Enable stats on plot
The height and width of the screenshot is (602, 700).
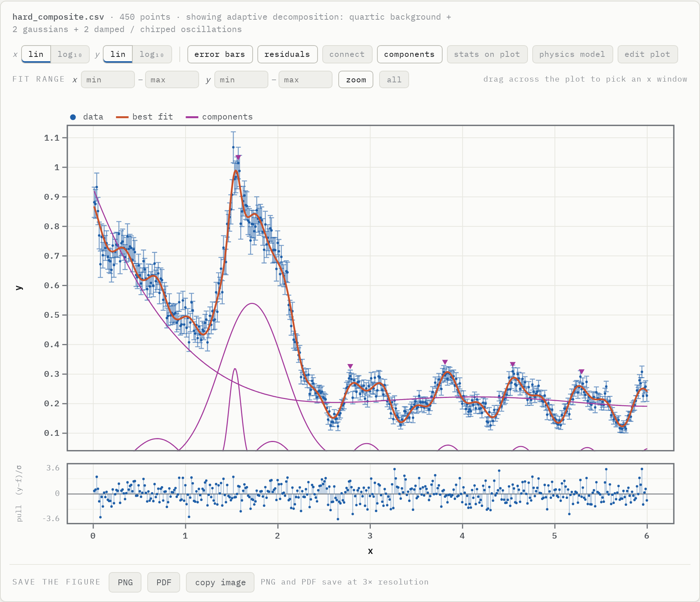[487, 54]
